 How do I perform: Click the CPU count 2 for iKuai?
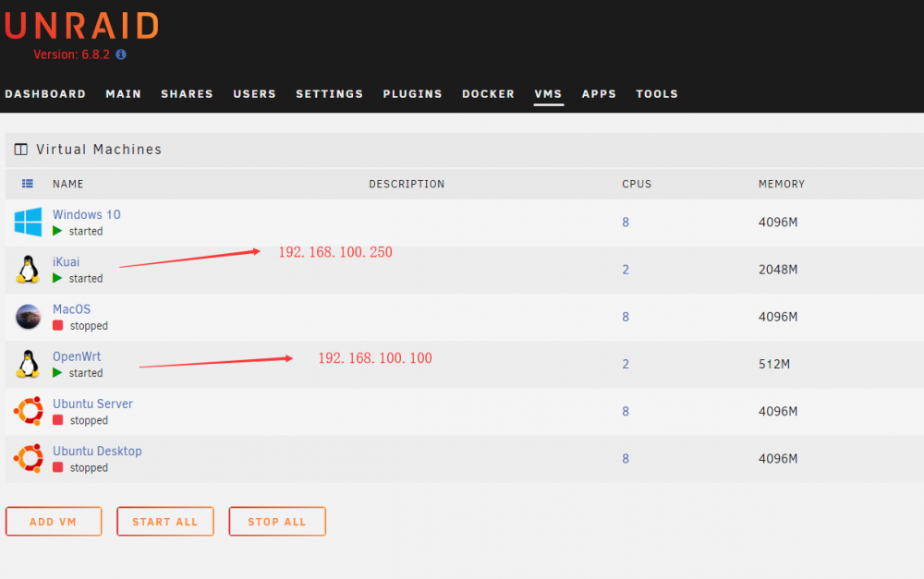coord(626,269)
